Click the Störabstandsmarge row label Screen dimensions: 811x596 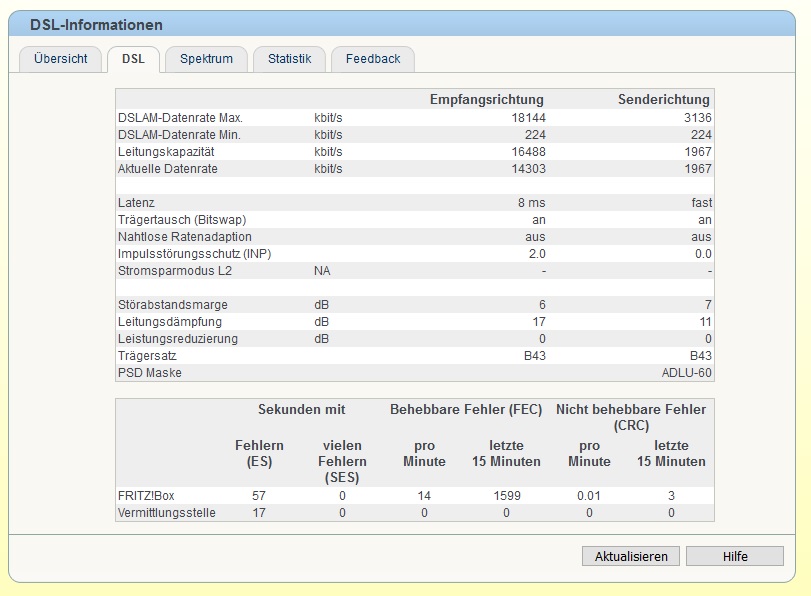click(x=173, y=305)
